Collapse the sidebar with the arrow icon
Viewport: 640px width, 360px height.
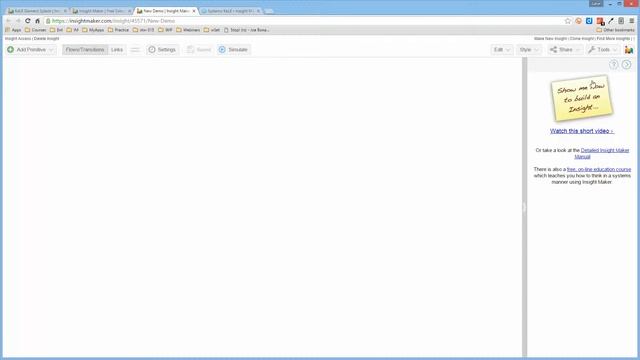coord(627,64)
